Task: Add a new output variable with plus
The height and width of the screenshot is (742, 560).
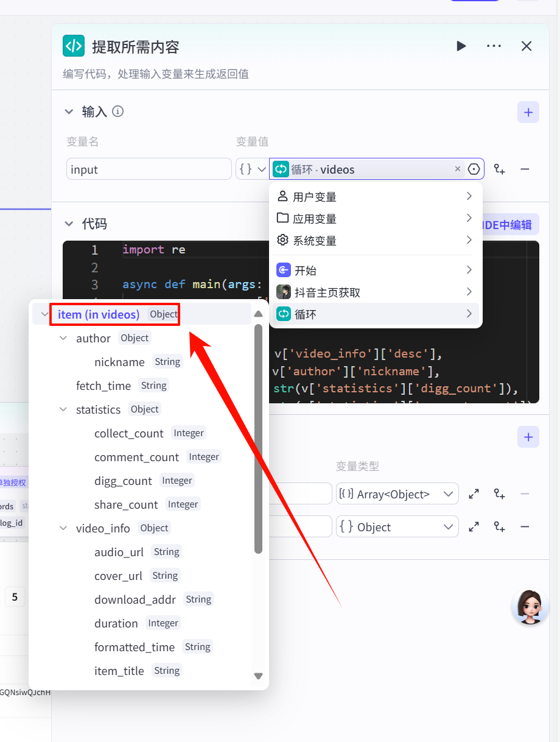Action: [528, 437]
